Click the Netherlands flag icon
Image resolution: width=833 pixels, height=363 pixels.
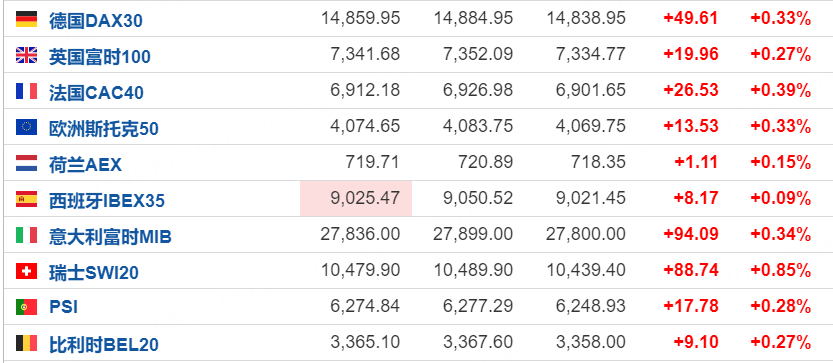point(26,163)
